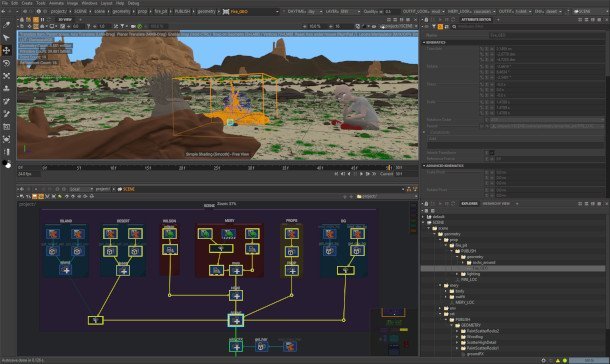This screenshot has height=364, width=610.
Task: Click the pause rendering icon in 3D View
Action: point(42,19)
